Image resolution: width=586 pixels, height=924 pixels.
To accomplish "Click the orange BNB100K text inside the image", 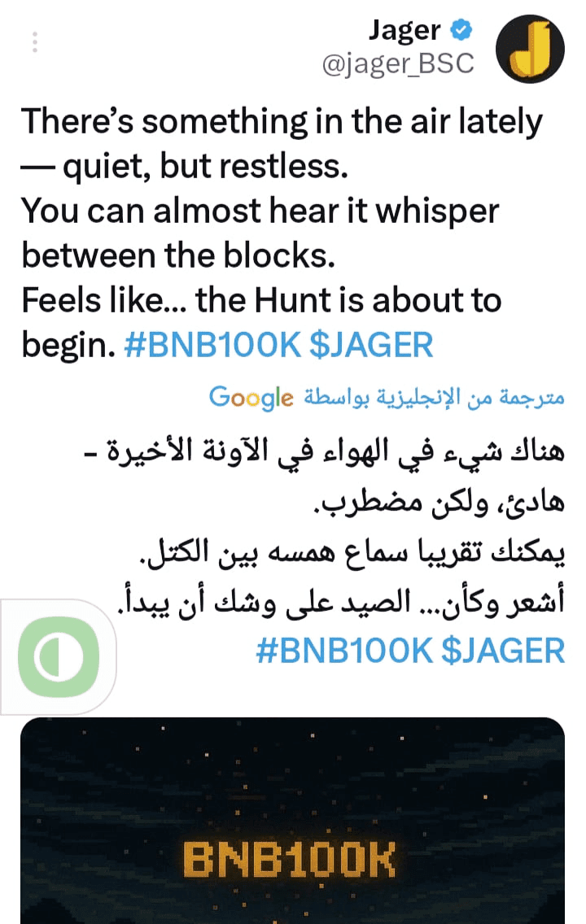I will click(289, 860).
